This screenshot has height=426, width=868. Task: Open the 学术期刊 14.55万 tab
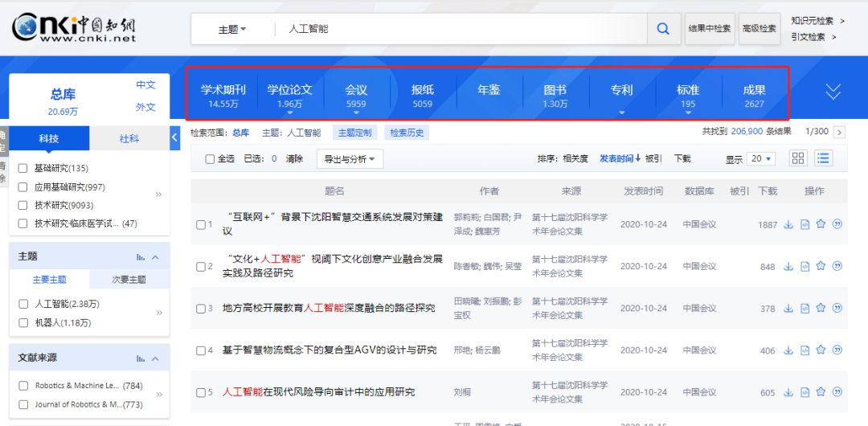[x=223, y=96]
